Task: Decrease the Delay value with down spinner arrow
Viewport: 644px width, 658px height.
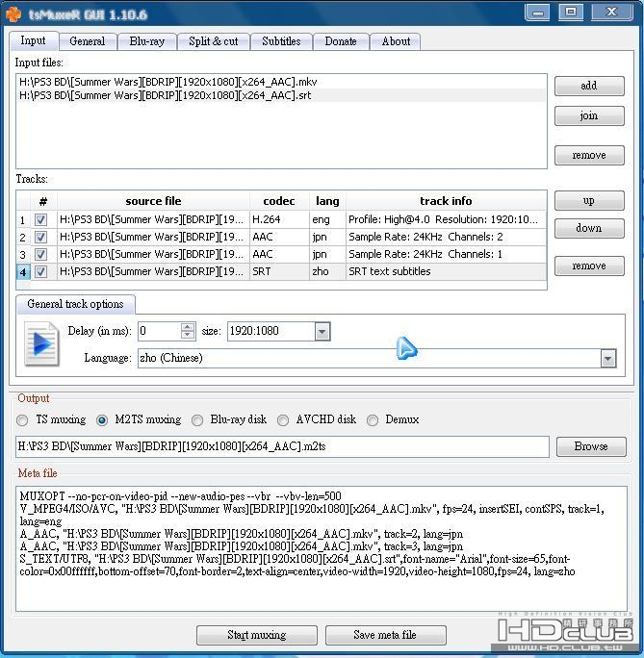Action: click(188, 335)
